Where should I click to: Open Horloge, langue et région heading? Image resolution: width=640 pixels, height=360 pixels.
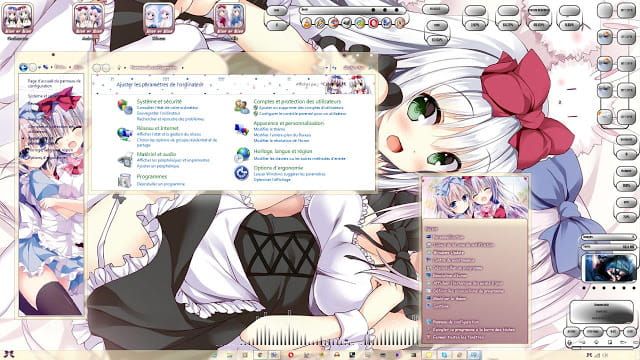pyautogui.click(x=282, y=151)
